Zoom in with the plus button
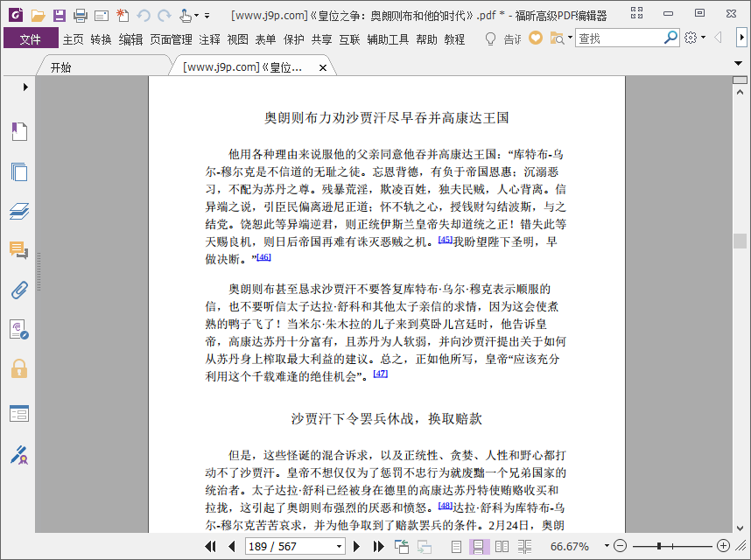The image size is (751, 560). [723, 546]
